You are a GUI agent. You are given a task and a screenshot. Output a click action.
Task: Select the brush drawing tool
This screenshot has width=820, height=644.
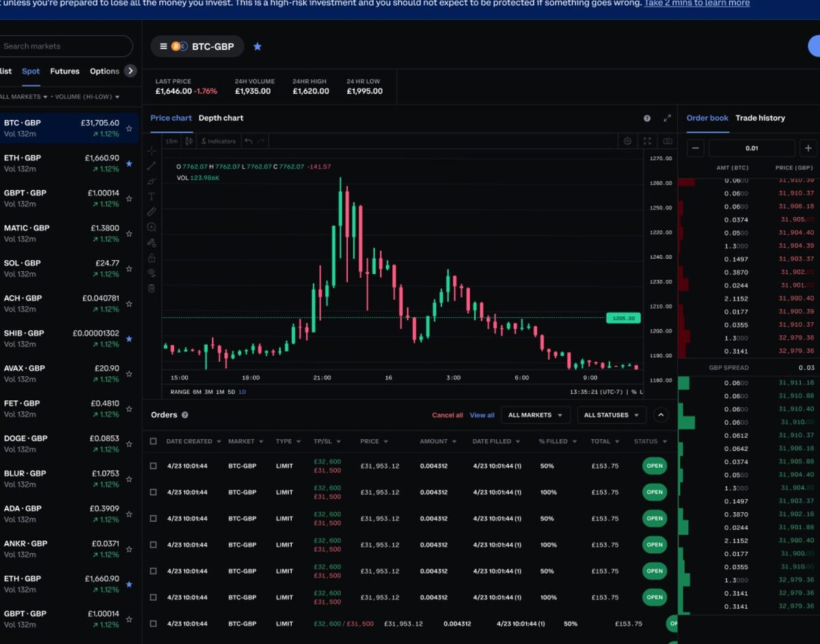pyautogui.click(x=152, y=181)
